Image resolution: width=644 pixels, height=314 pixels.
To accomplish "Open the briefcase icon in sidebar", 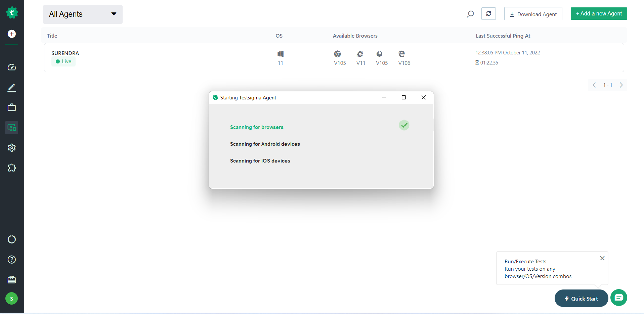I will click(12, 107).
